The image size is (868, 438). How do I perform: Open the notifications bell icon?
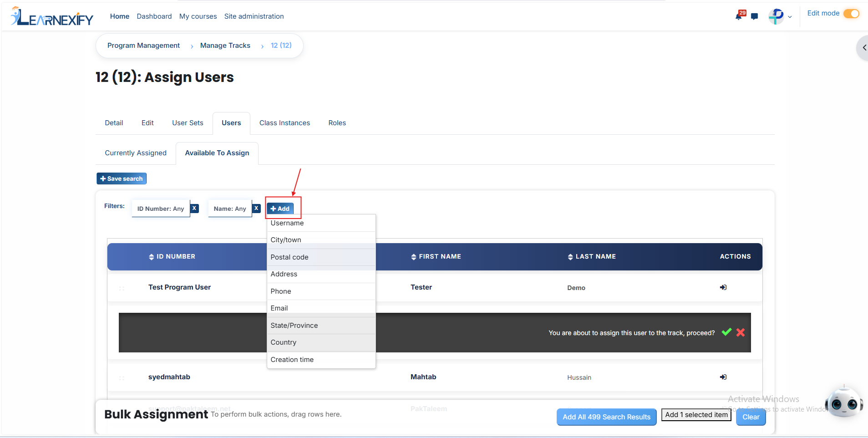pos(739,16)
